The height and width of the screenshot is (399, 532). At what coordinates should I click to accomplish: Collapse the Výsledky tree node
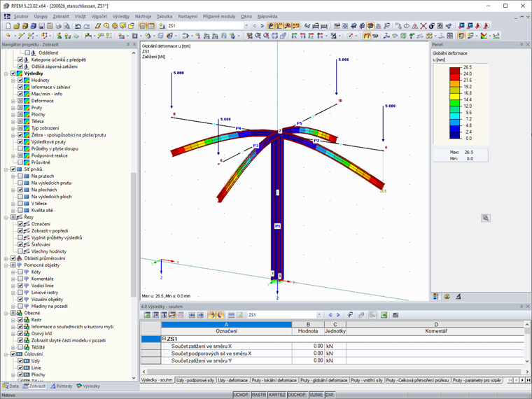click(6, 73)
